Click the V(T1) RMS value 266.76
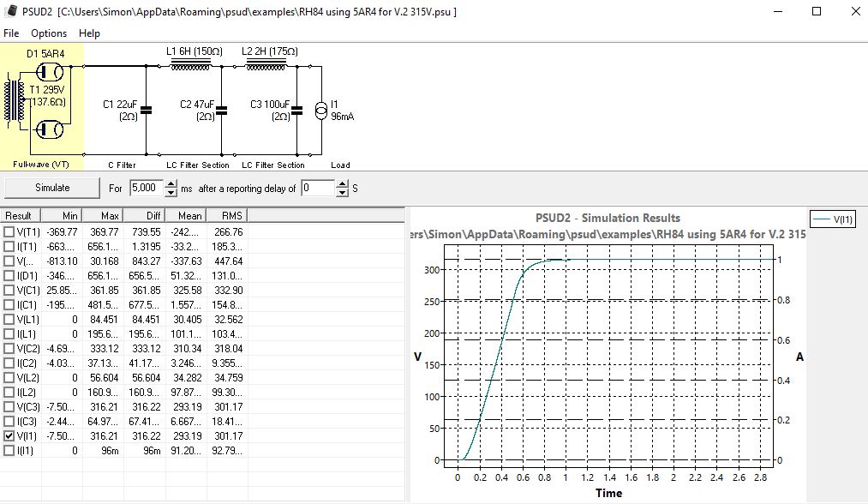The height and width of the screenshot is (504, 868). click(x=229, y=231)
